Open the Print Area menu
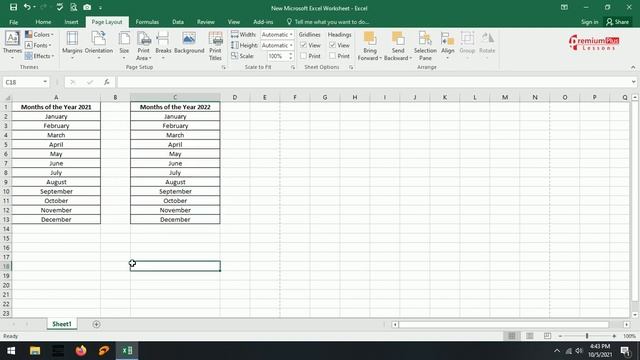 (144, 46)
